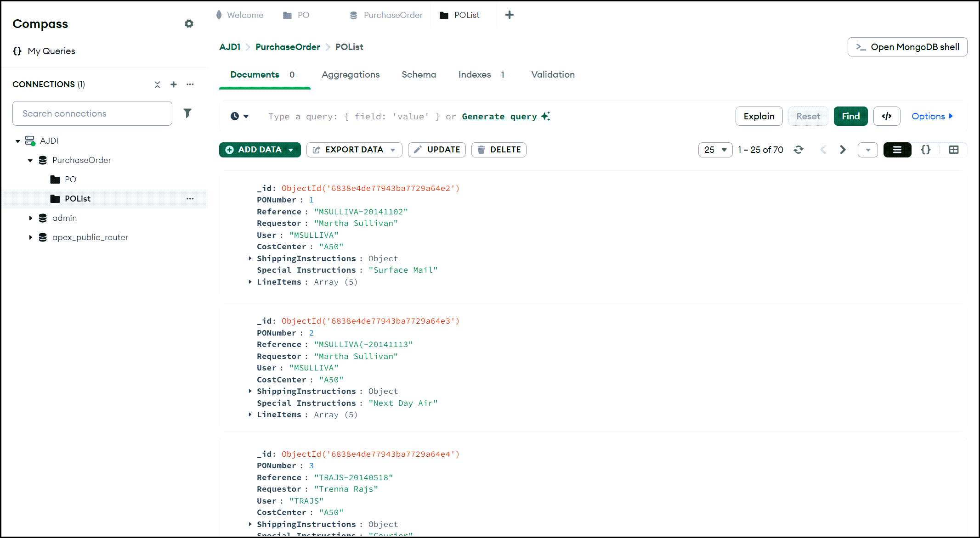
Task: Switch to list view
Action: [x=897, y=150]
